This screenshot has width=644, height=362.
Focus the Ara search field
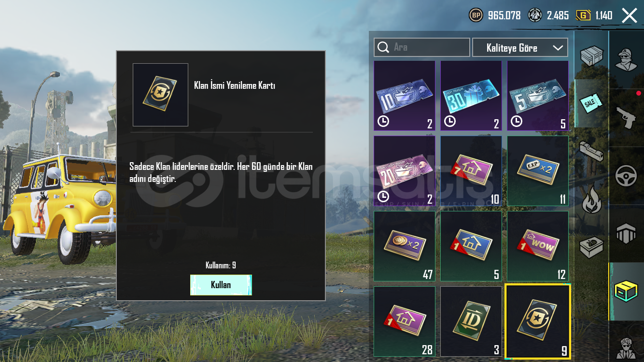point(422,47)
